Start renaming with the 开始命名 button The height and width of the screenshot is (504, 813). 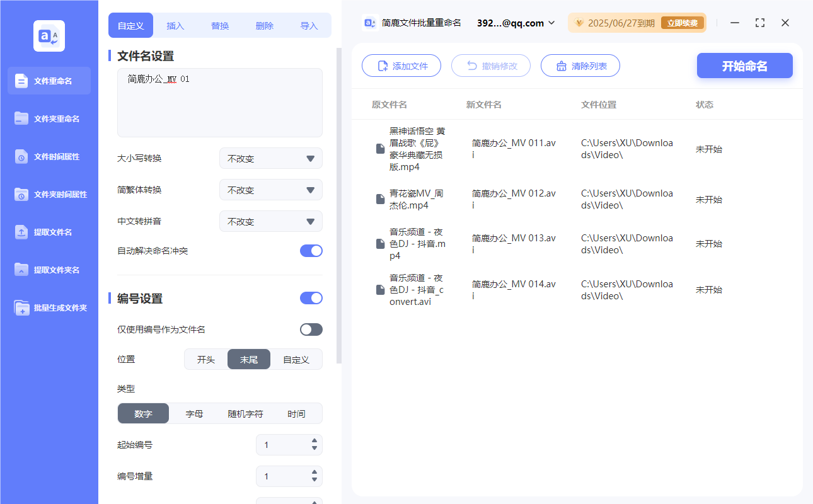point(744,66)
